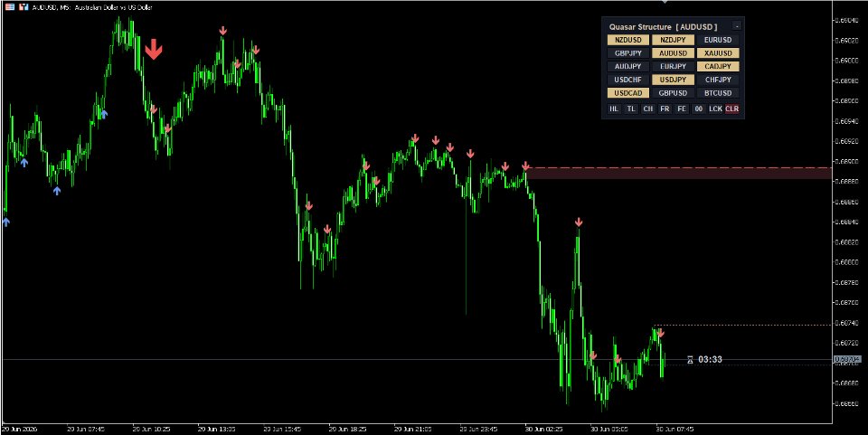Click the large red down arrow signal
The width and height of the screenshot is (868, 435).
click(154, 49)
